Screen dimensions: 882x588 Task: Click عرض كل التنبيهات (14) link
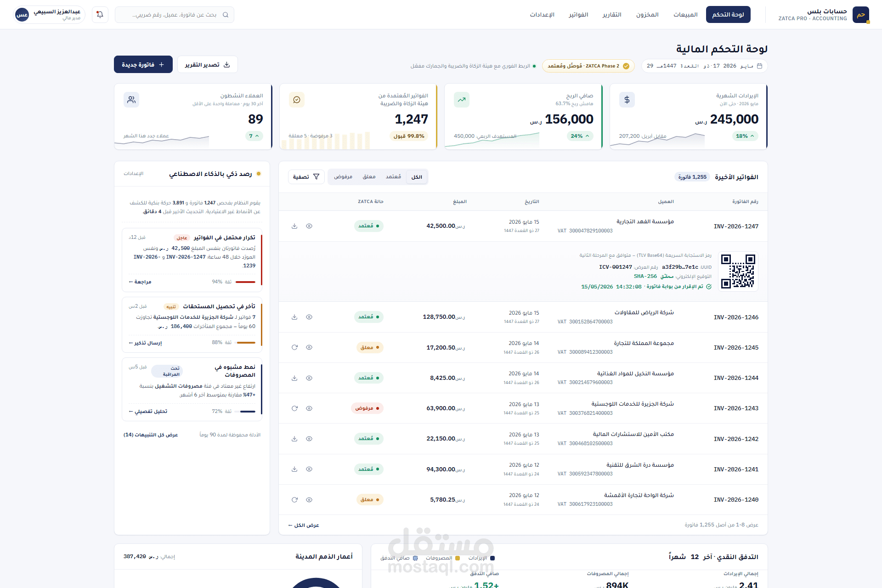click(151, 435)
